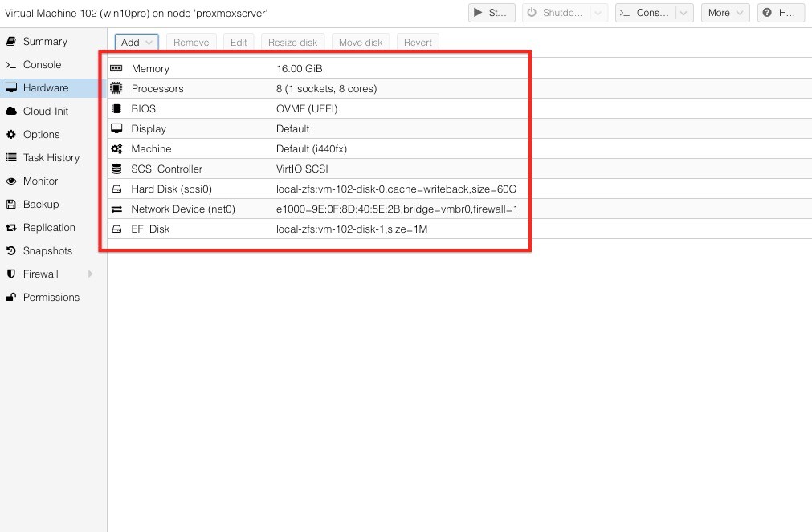Viewport: 812px width, 532px height.
Task: Expand the Shutdown options arrow
Action: (x=599, y=13)
